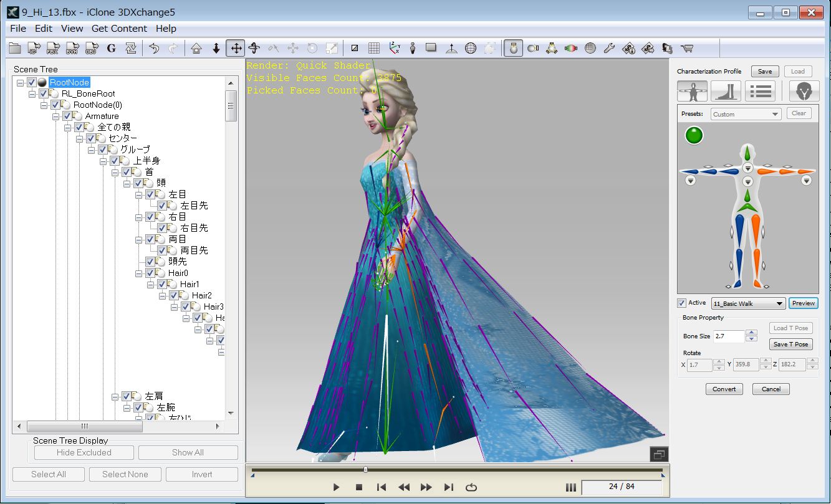Click the FBX export icon
The image size is (831, 504).
coord(54,48)
